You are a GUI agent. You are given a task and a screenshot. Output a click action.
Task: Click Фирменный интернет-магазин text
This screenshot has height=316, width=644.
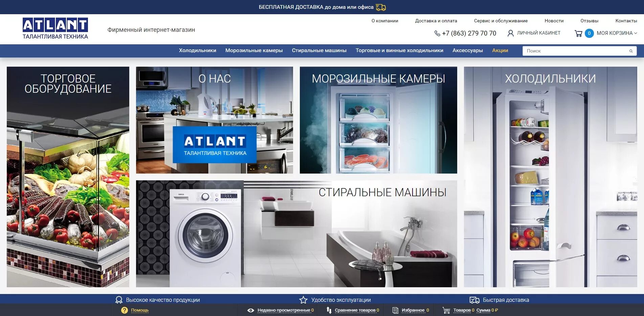tap(151, 30)
